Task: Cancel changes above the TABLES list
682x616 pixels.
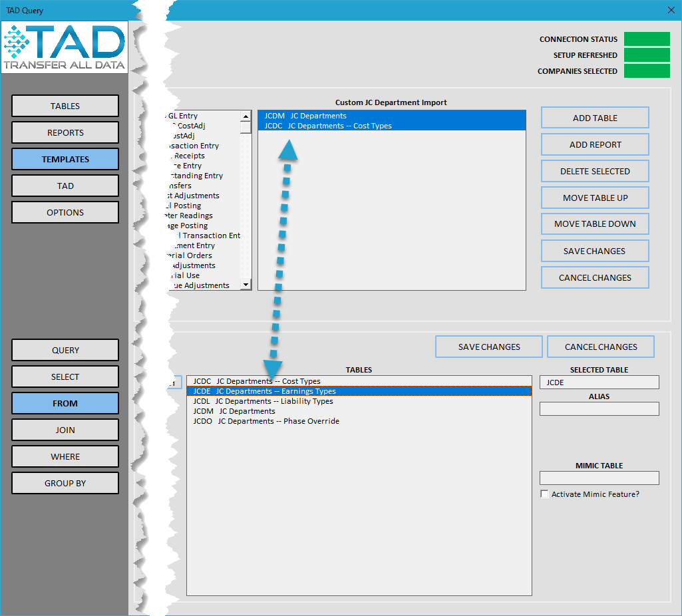Action: [x=601, y=347]
